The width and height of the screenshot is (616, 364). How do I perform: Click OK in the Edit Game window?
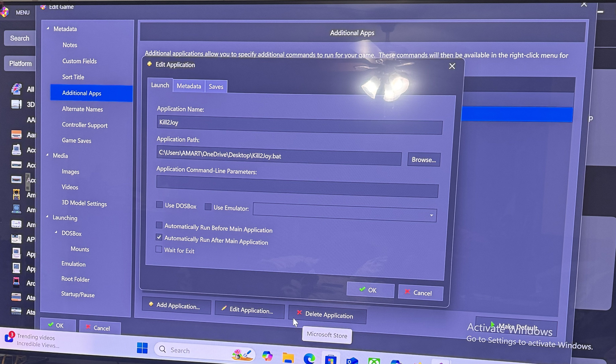pos(58,325)
